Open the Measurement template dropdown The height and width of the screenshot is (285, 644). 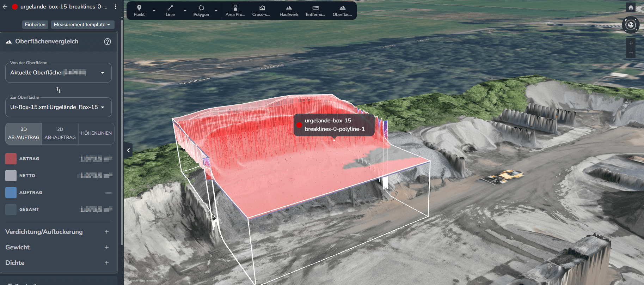(82, 25)
